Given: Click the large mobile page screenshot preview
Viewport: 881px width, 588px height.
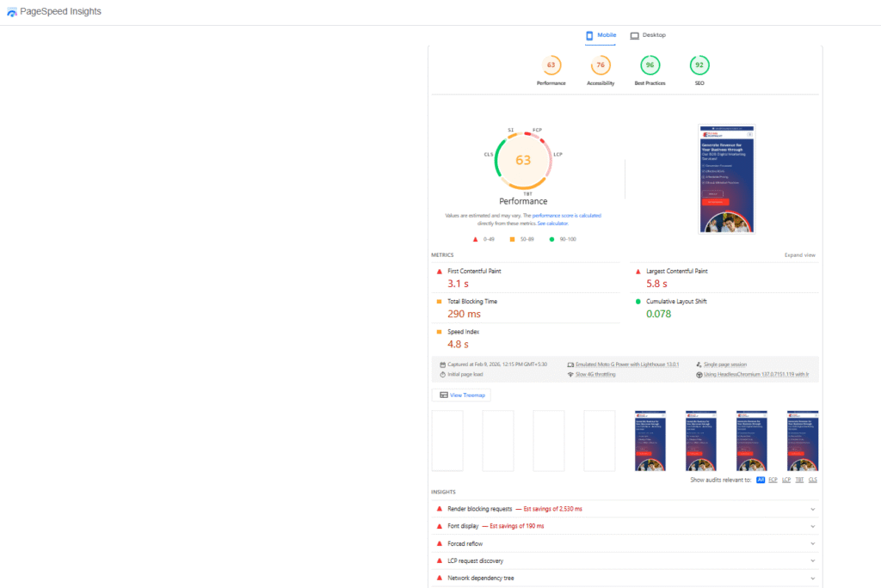Looking at the screenshot, I should pyautogui.click(x=727, y=179).
